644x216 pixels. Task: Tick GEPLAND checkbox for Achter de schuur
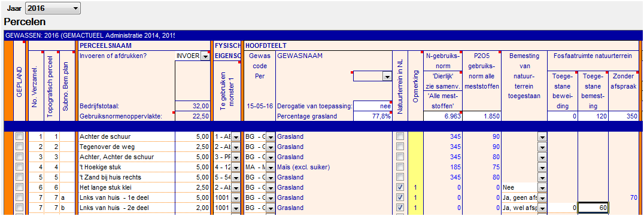[19, 136]
